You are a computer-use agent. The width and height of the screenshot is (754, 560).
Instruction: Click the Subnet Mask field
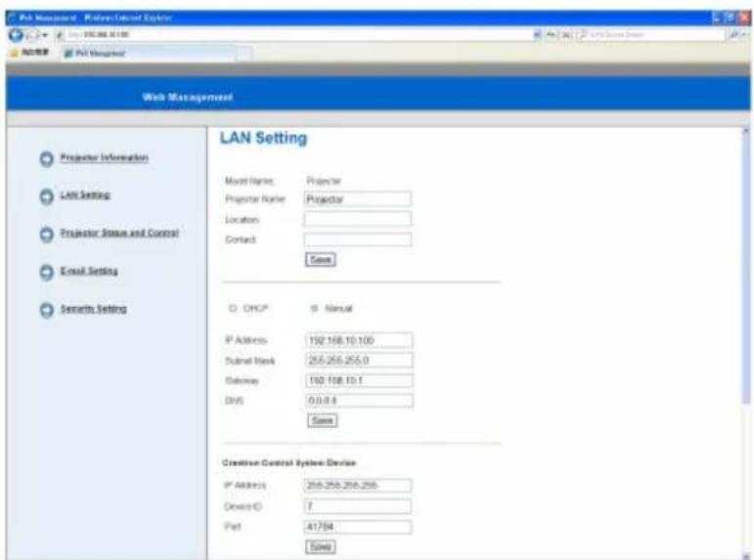point(359,360)
